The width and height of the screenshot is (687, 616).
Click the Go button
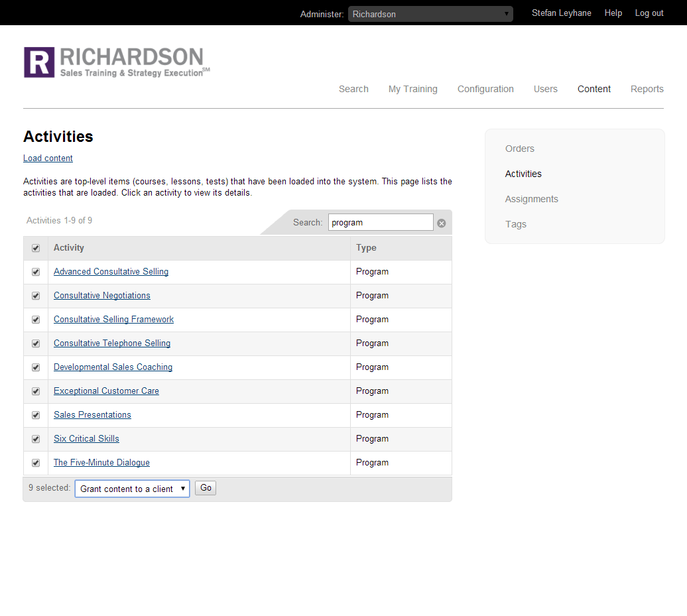(206, 488)
